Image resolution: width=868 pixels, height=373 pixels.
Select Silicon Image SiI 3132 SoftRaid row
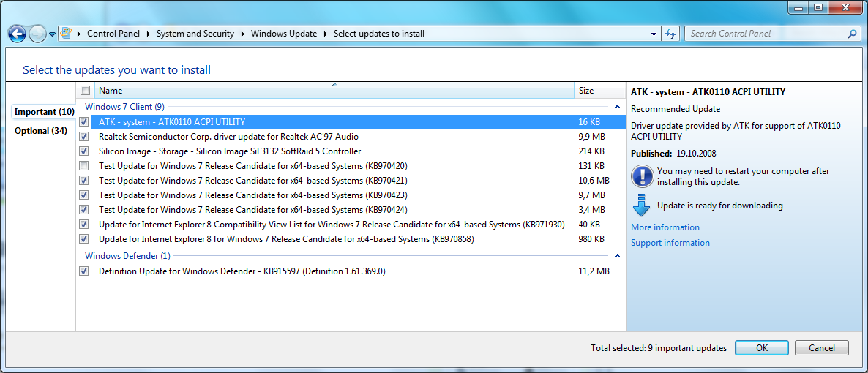coord(358,151)
